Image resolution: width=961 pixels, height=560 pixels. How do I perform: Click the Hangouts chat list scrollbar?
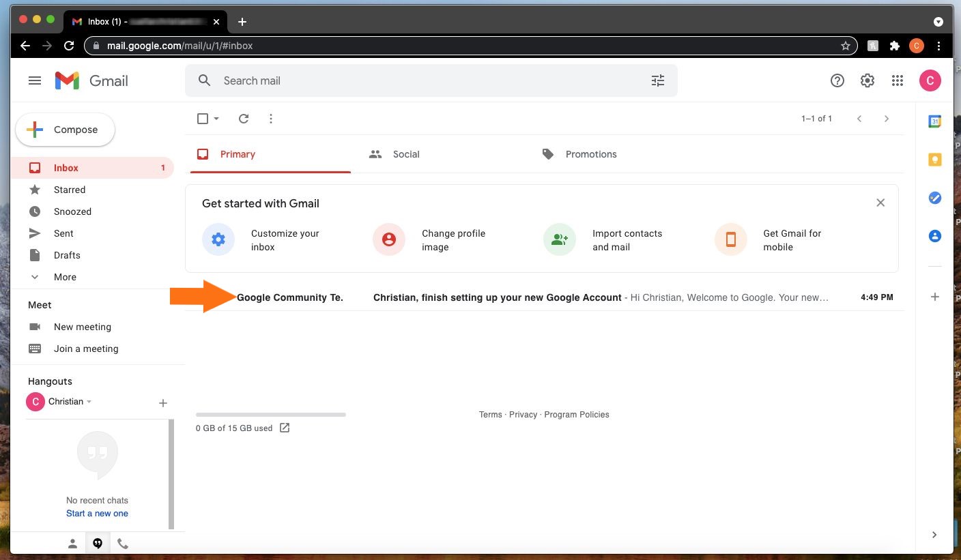[171, 474]
